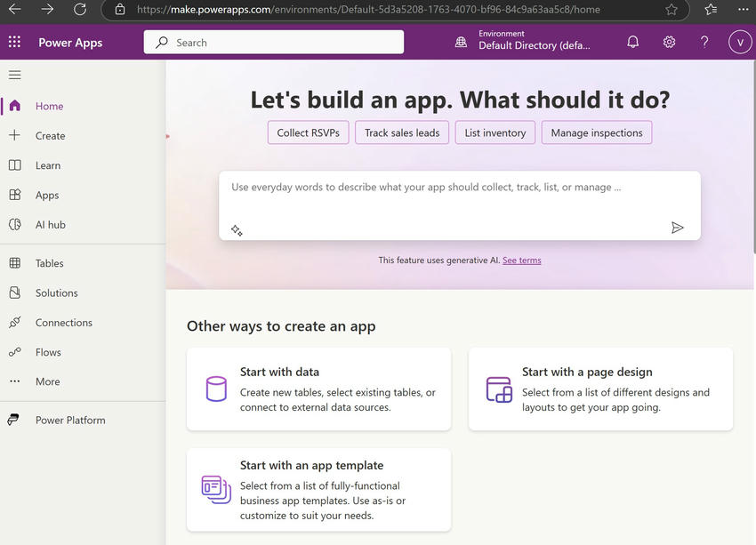Choose the Start with a page design card
756x545 pixels.
coord(600,389)
